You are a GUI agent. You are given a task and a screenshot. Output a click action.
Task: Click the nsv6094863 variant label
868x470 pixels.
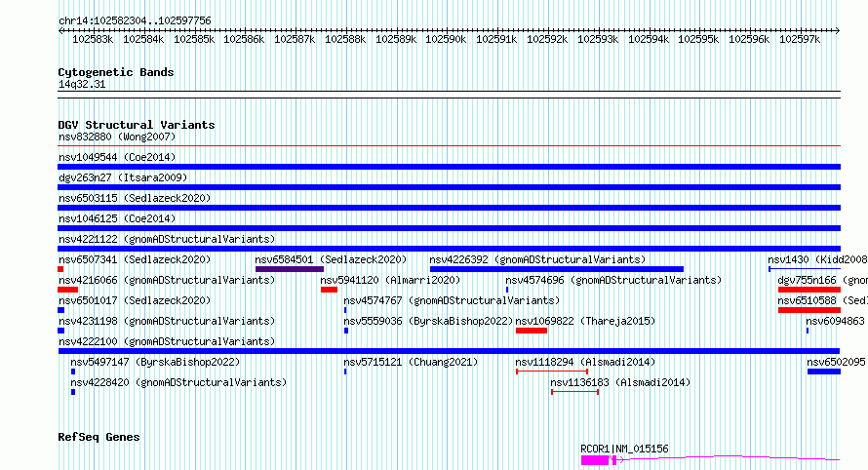835,321
